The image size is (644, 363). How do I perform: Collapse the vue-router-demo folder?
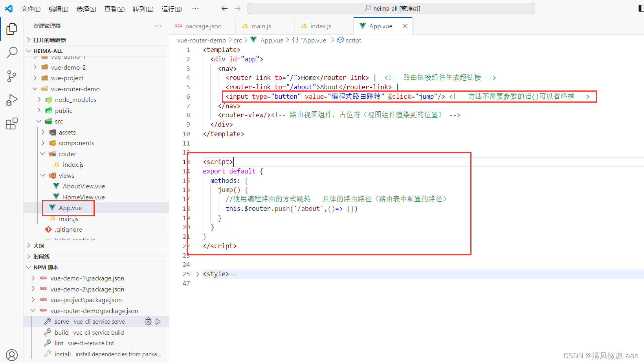[x=96, y=89]
